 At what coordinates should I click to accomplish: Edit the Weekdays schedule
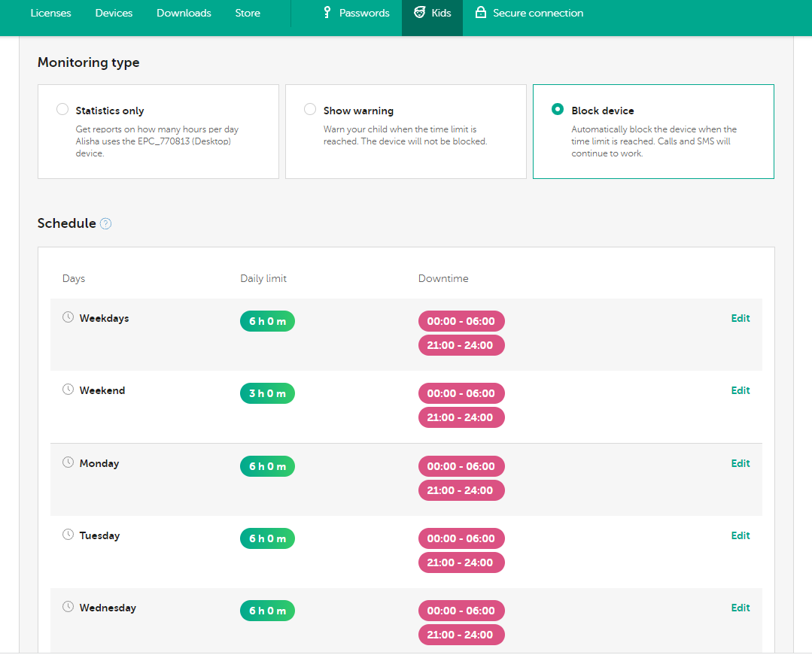741,318
